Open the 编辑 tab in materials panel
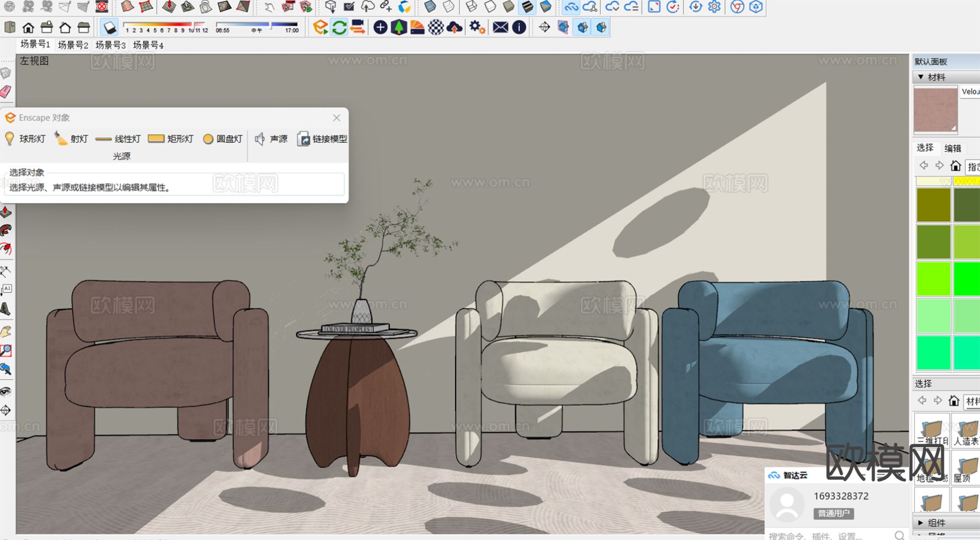The width and height of the screenshot is (980, 540). pos(952,148)
